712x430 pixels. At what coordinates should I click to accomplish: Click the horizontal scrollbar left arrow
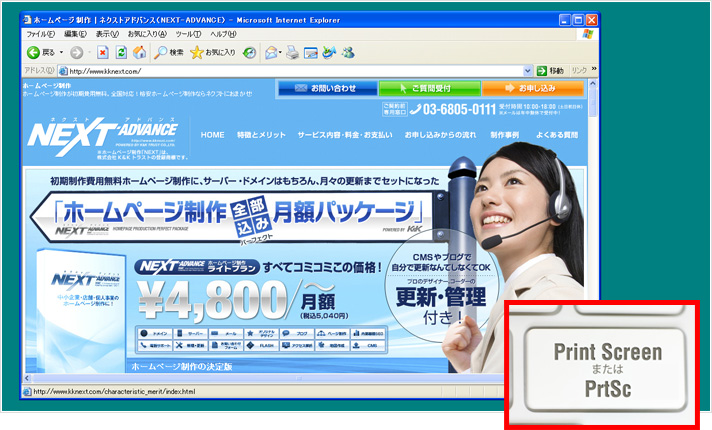click(x=26, y=378)
